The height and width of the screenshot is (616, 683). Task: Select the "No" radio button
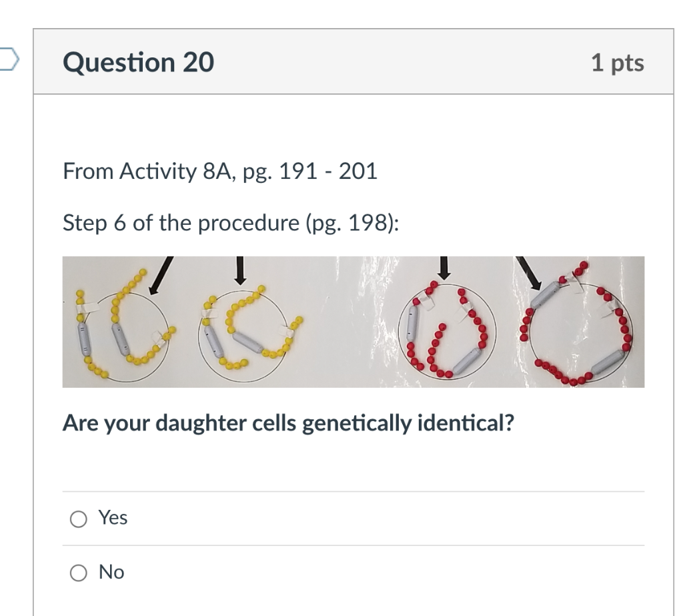79,573
